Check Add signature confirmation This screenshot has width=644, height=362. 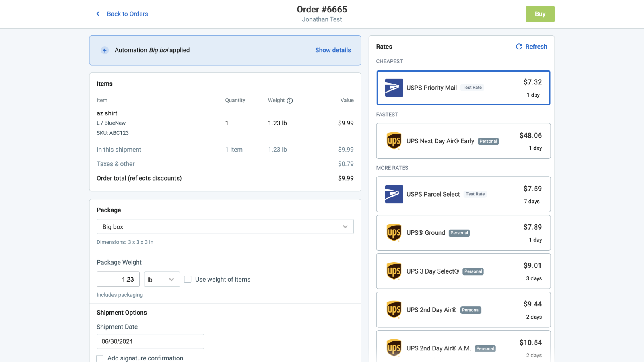tap(99, 358)
